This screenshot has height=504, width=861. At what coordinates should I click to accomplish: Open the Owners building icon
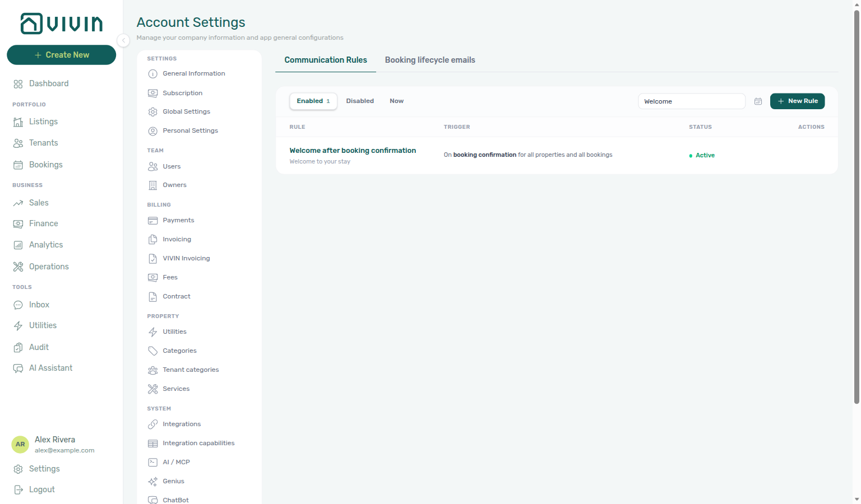(x=152, y=185)
